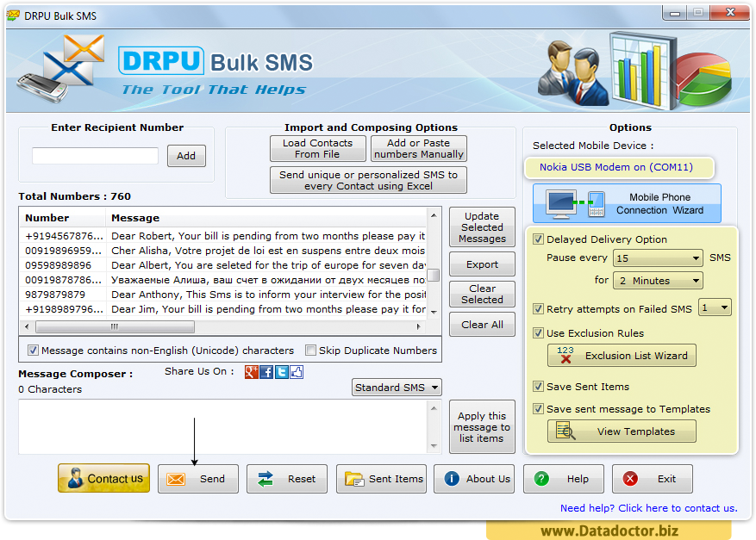This screenshot has height=540, width=756.
Task: Enable Skip Duplicate Numbers
Action: (x=311, y=351)
